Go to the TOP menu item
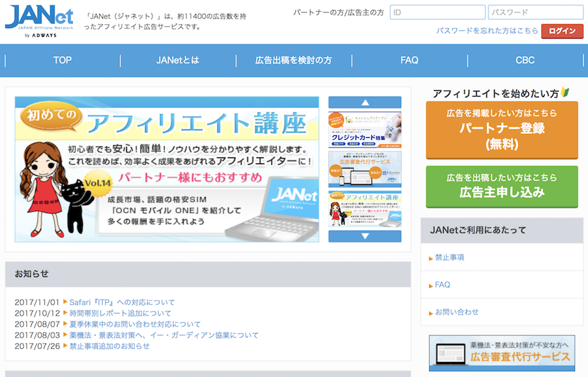The image size is (588, 377). tap(63, 60)
